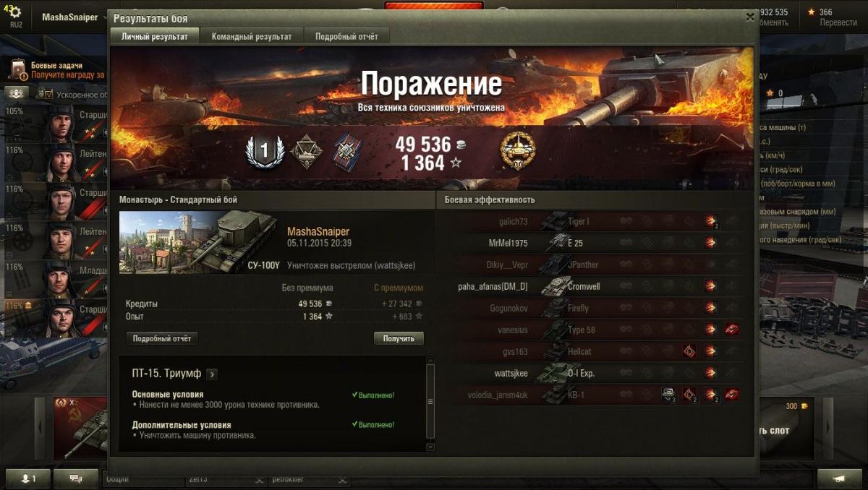Open the Подробный отчёт tab
This screenshot has width=868, height=490.
coord(346,36)
